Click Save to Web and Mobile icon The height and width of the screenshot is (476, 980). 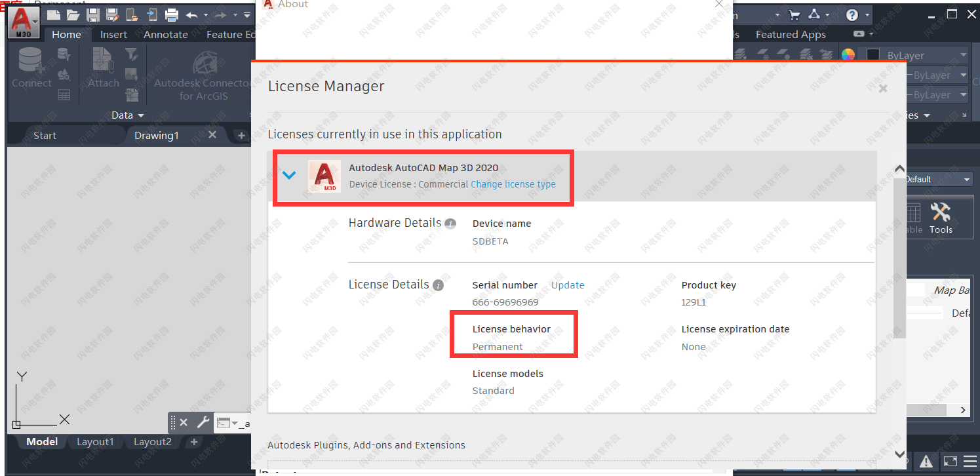[x=151, y=14]
